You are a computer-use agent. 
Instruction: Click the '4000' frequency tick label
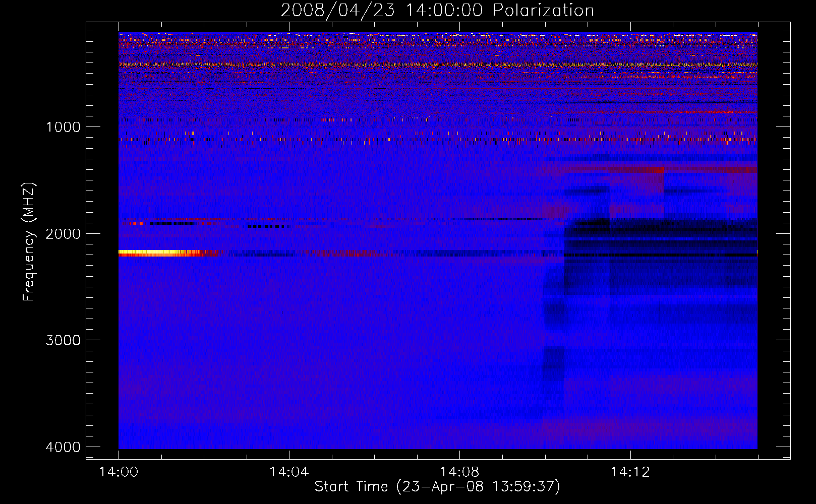pyautogui.click(x=63, y=447)
